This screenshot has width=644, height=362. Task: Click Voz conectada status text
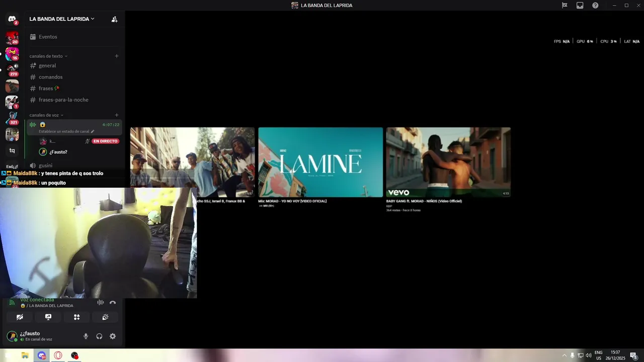pos(37,300)
